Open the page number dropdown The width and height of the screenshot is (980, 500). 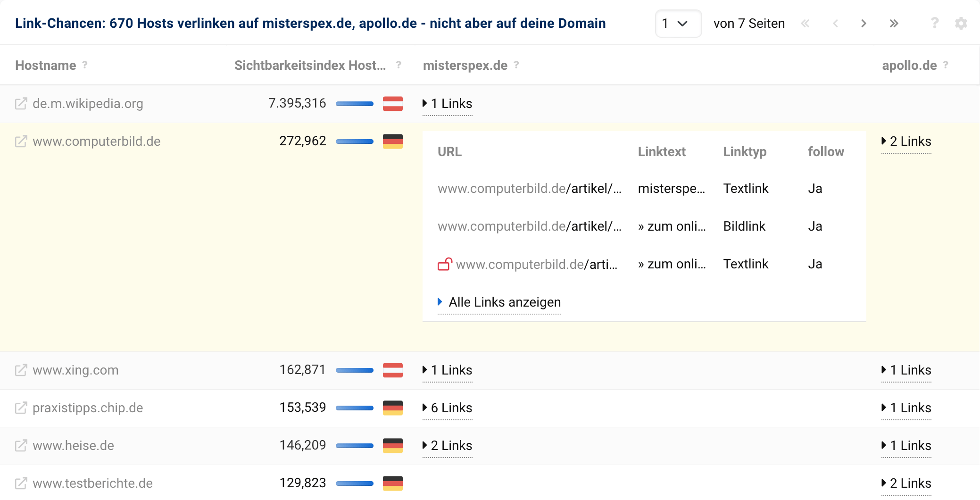678,23
